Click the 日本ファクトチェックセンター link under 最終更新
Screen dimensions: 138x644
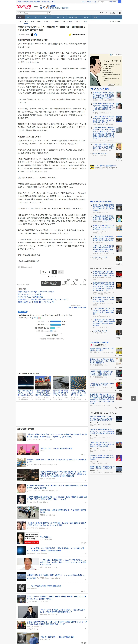point(77,308)
